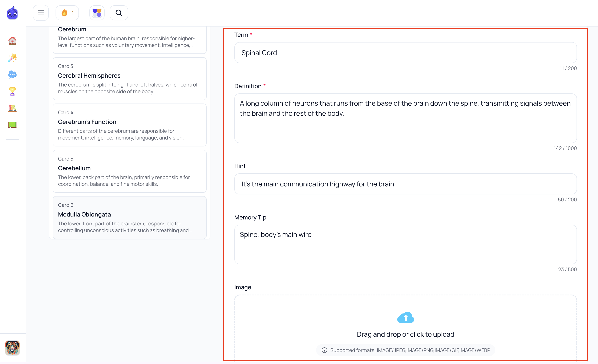Screen dimensions: 598x364
Task: Click the Term field containing Spinal Cord
Action: click(405, 53)
